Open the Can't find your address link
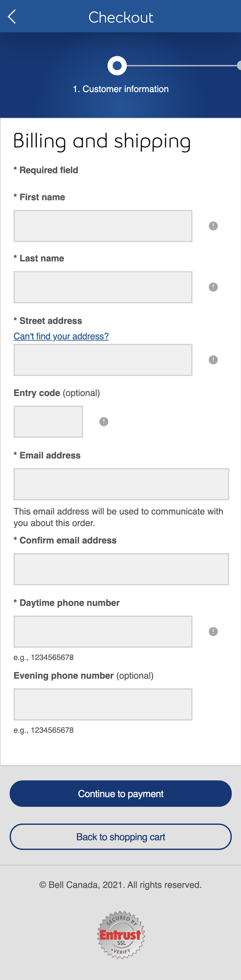241x980 pixels. tap(61, 336)
